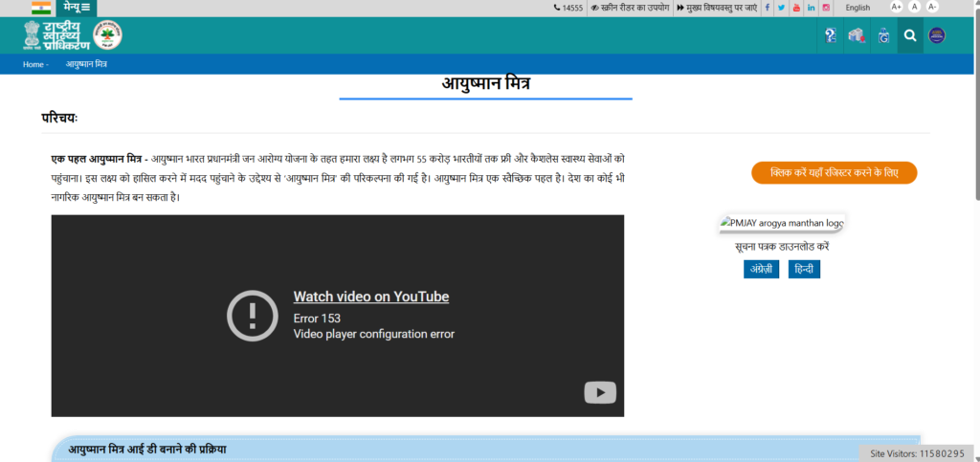Click 'Error 153' text in video
The height and width of the screenshot is (462, 980).
[317, 319]
